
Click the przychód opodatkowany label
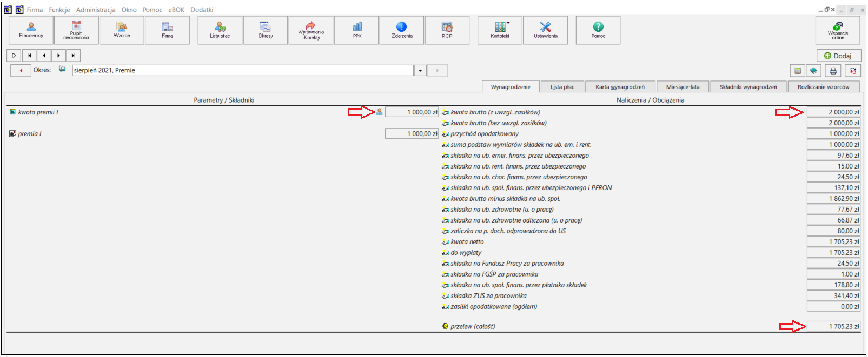tap(485, 134)
